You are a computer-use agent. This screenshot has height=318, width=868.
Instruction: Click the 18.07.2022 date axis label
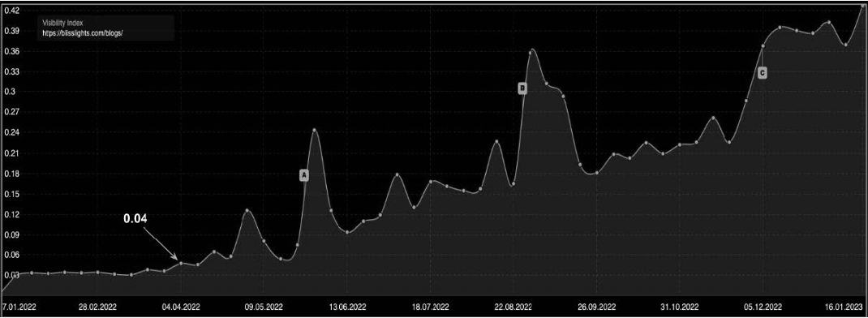[x=430, y=306]
